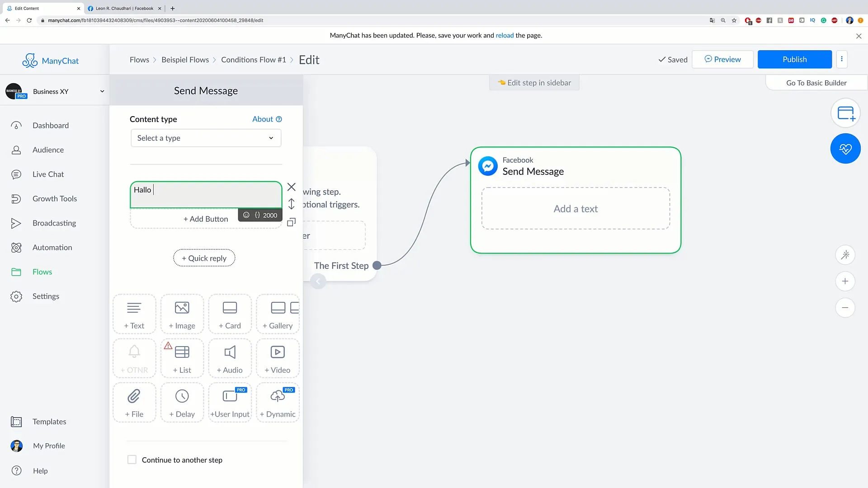Click the blue heart pulse button
The width and height of the screenshot is (868, 488).
pyautogui.click(x=845, y=149)
